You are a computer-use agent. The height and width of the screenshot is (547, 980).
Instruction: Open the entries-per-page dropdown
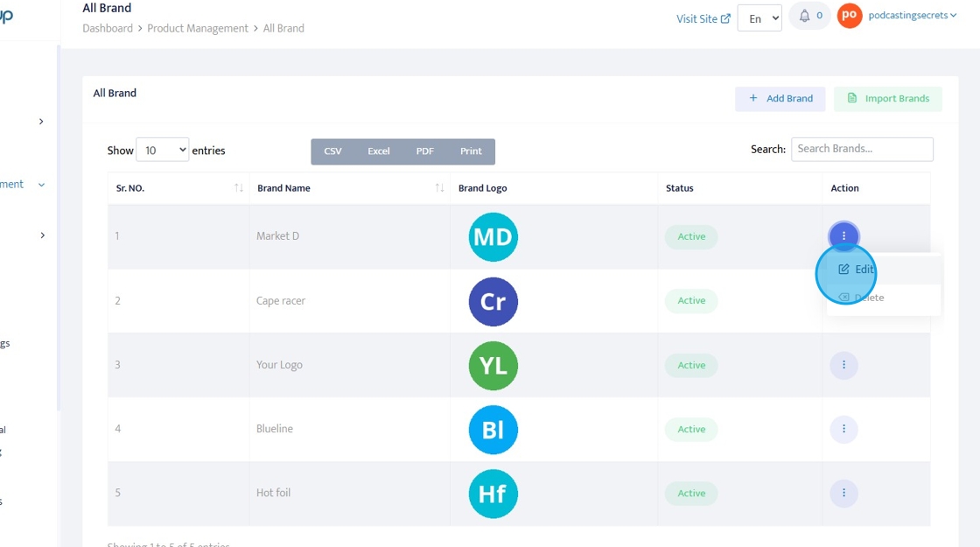tap(162, 151)
